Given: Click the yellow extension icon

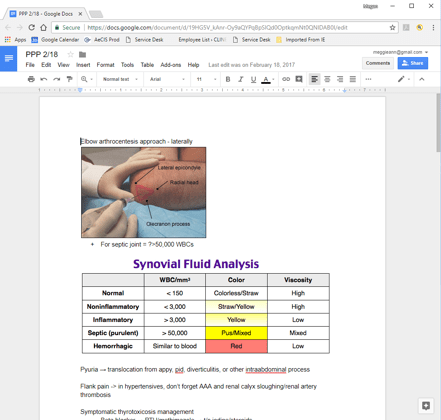Looking at the screenshot, I should tap(420, 28).
